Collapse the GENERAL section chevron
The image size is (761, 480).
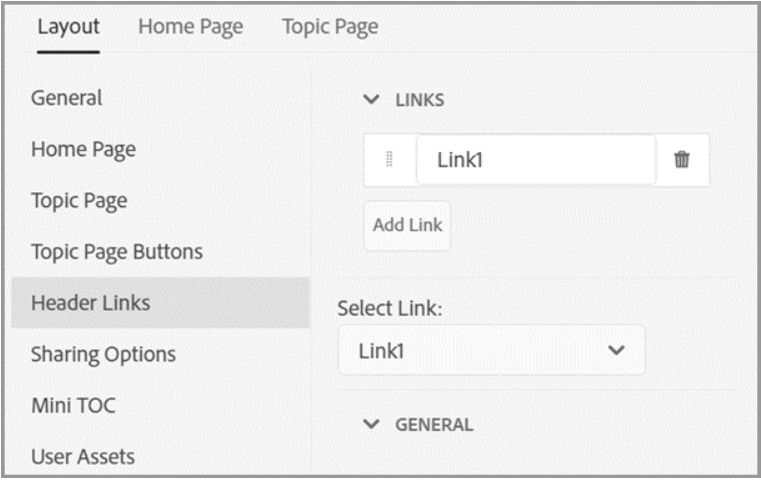[371, 424]
